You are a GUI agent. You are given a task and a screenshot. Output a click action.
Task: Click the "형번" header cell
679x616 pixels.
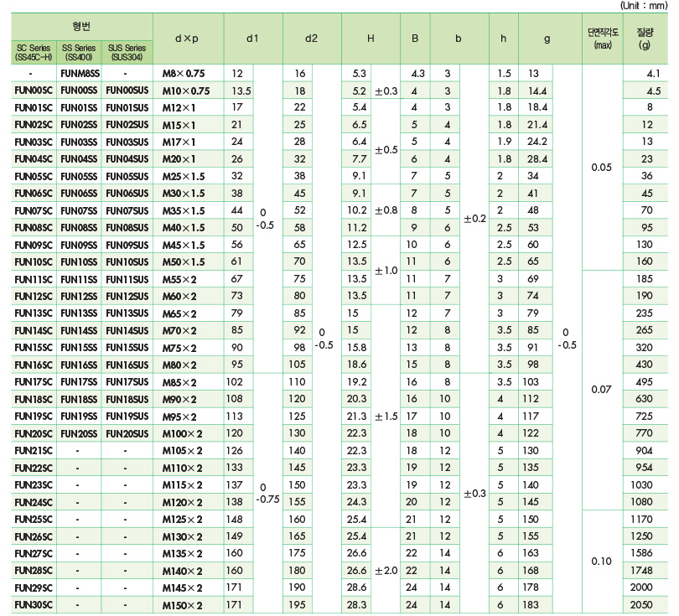[x=82, y=27]
